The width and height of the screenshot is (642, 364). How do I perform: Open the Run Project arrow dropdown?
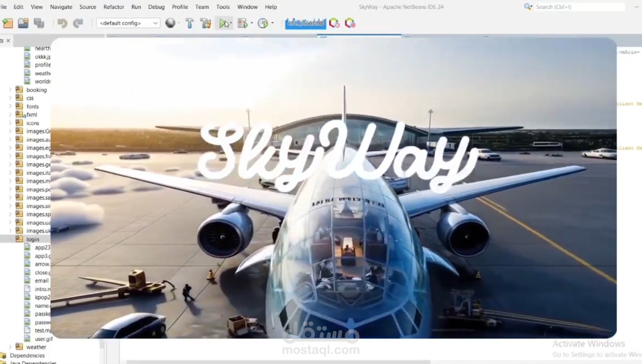(x=231, y=23)
